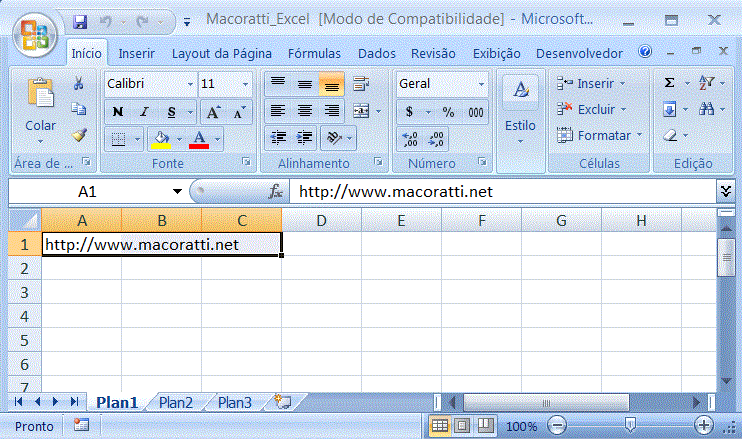
Task: Open the Dados tab
Action: pyautogui.click(x=377, y=53)
